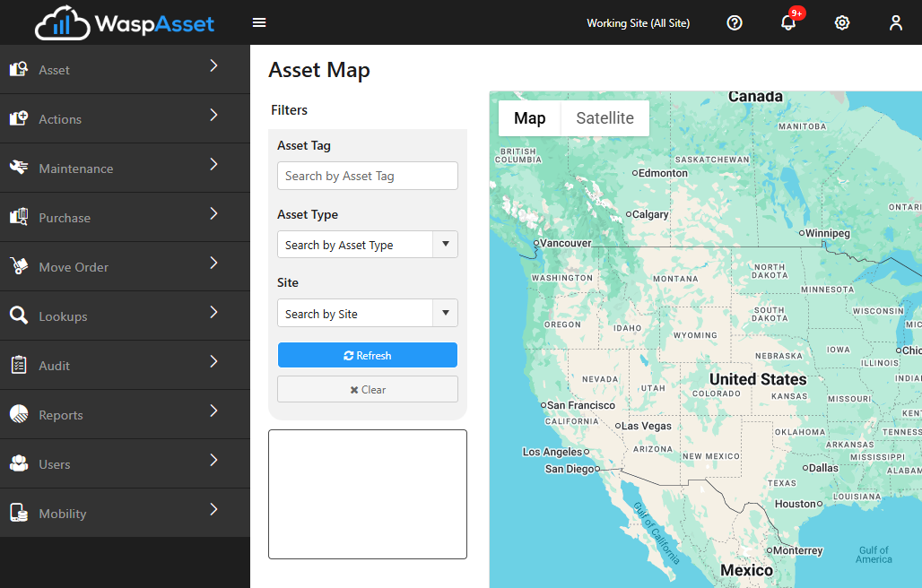This screenshot has height=588, width=922.
Task: Click the Mobility device icon
Action: tap(19, 513)
